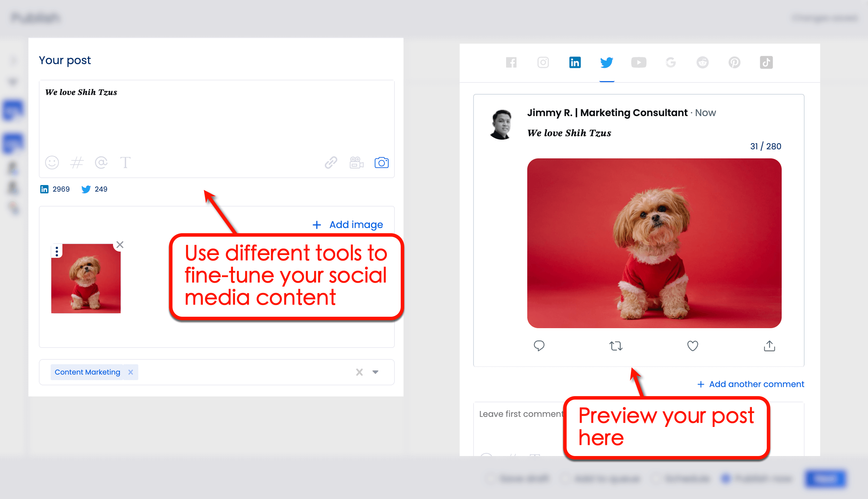
Task: Like the tweet in the preview
Action: tap(692, 345)
